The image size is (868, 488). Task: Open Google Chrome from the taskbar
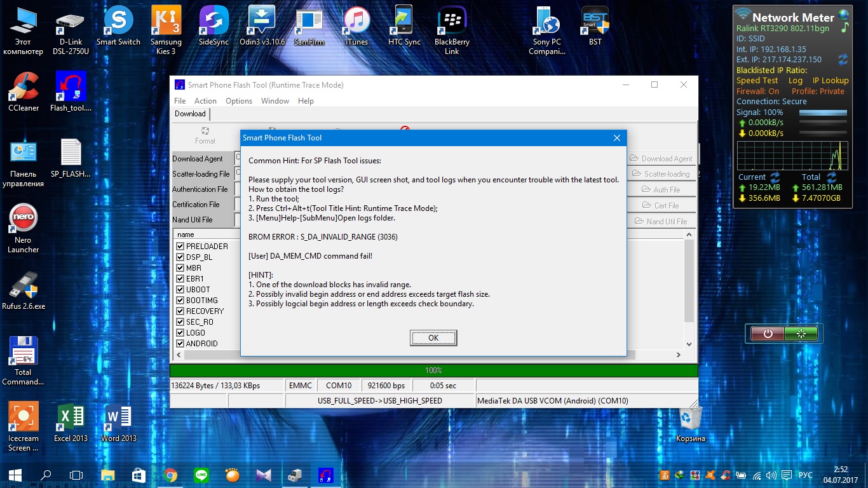coord(170,475)
